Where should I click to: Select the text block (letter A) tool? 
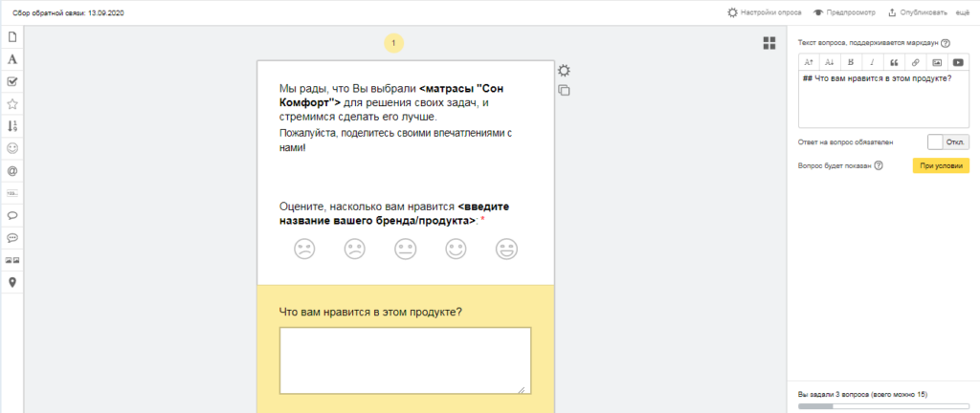click(11, 59)
